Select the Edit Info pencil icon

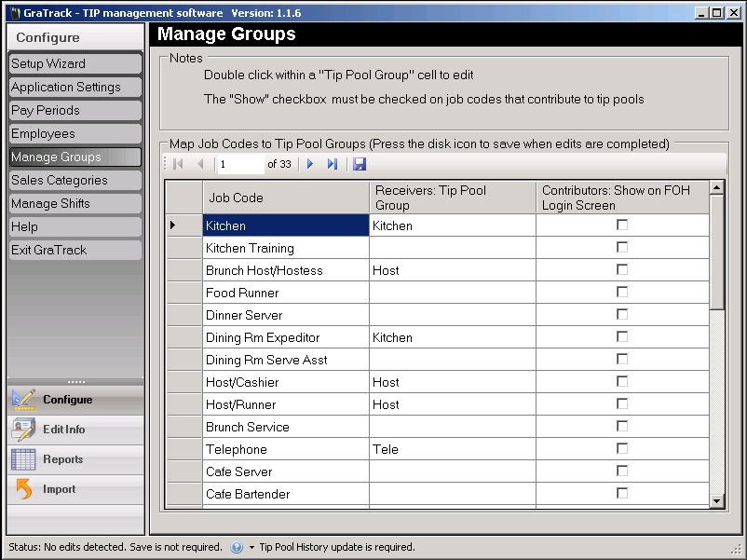(23, 428)
